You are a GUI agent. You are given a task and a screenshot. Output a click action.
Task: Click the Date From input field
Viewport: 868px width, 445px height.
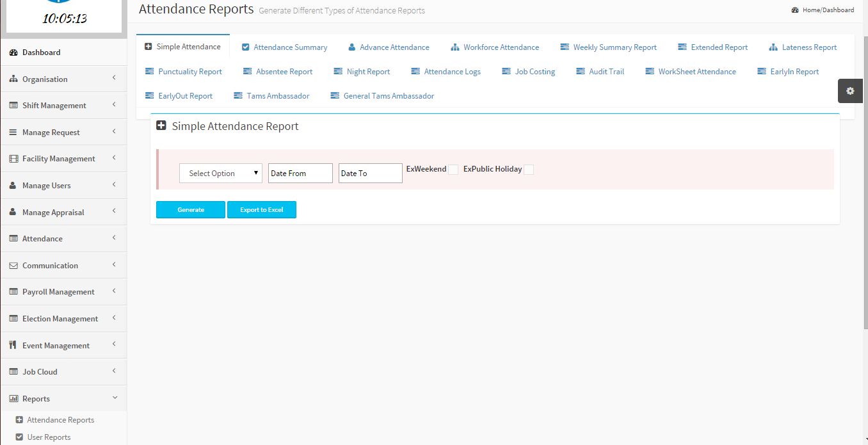[x=300, y=174]
